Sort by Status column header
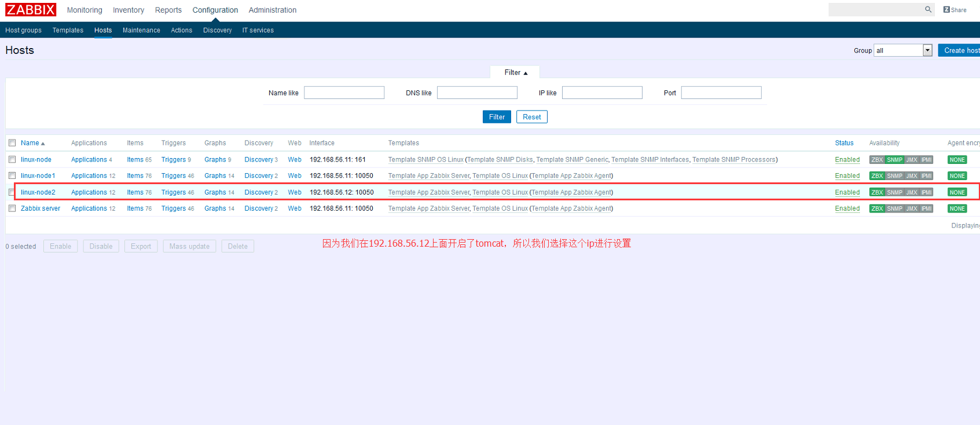980x425 pixels. (844, 143)
